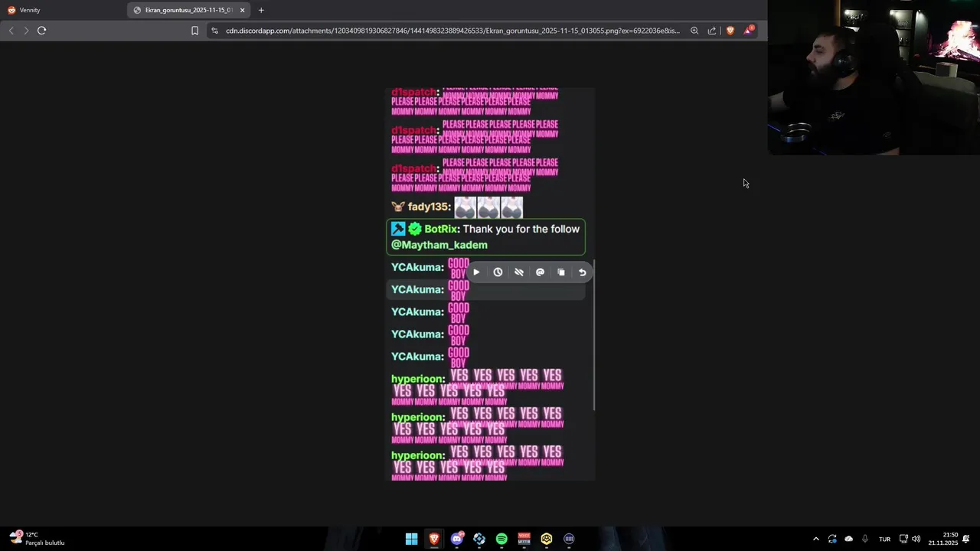Screen dimensions: 980x551
Task: Open the yellow hexagon app in taskbar
Action: [547, 539]
